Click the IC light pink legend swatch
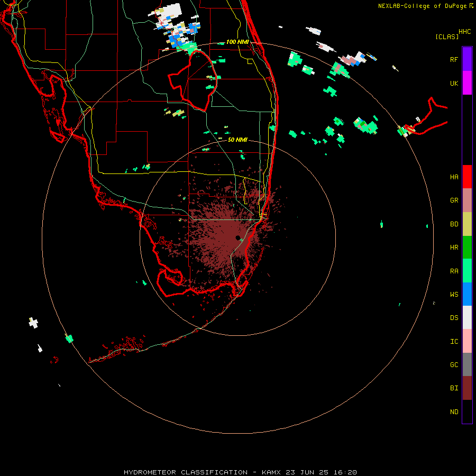This screenshot has height=476, width=476. coord(467,341)
